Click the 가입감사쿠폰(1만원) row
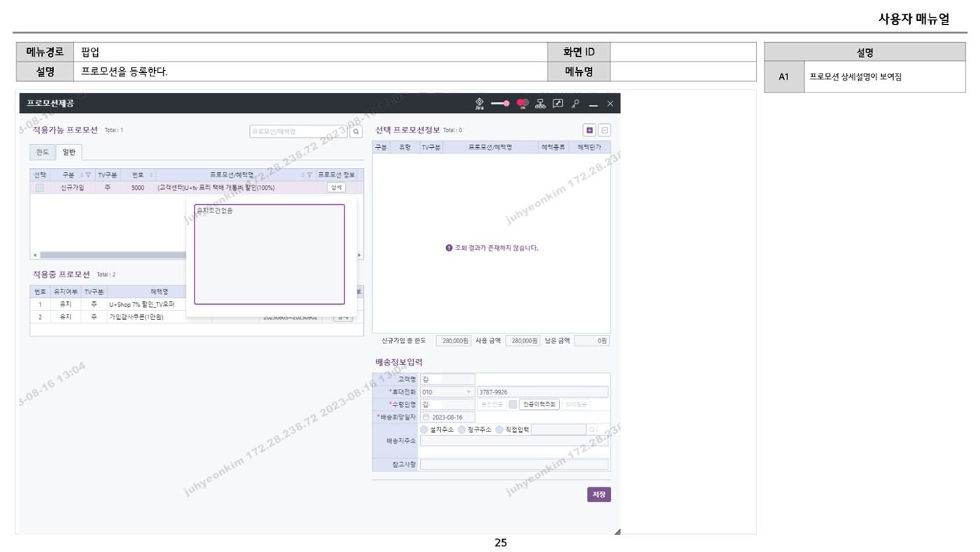 pos(106,317)
